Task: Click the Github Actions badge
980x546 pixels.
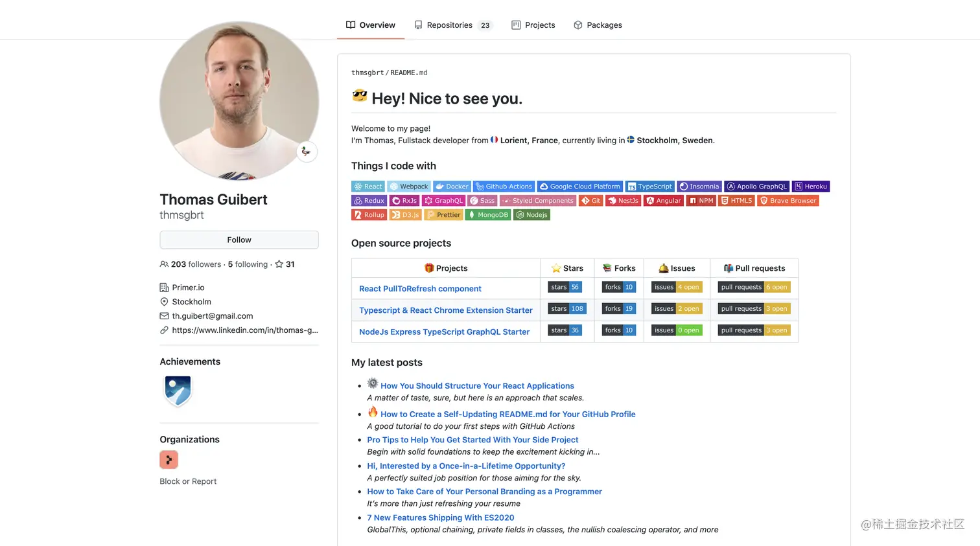Action: coord(504,187)
